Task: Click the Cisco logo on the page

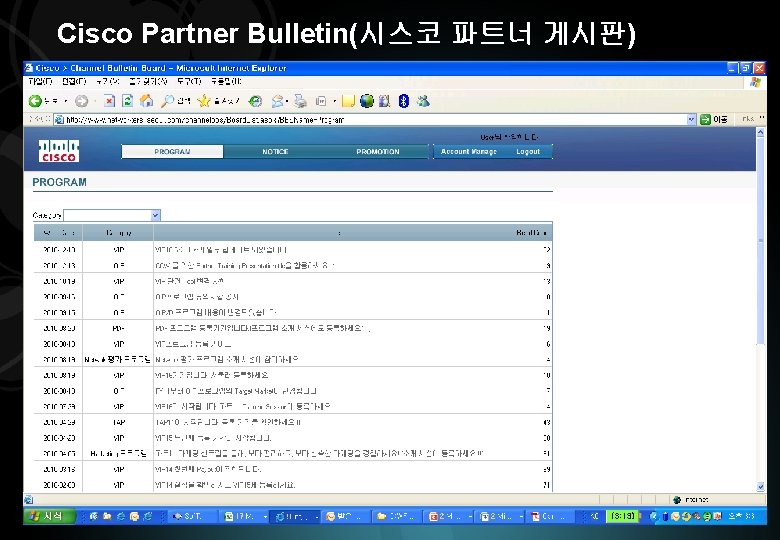Action: [x=59, y=151]
